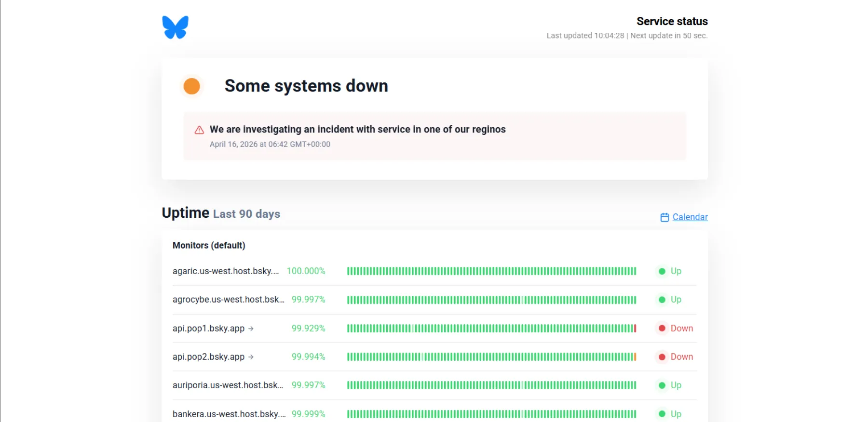
Task: Click red status dot for api.pop1.bsky.app
Action: pos(662,328)
